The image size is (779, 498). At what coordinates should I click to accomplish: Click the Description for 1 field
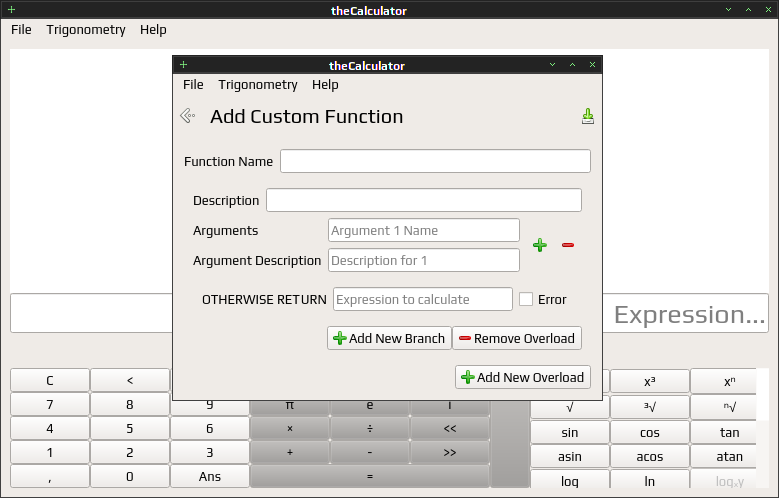click(424, 260)
